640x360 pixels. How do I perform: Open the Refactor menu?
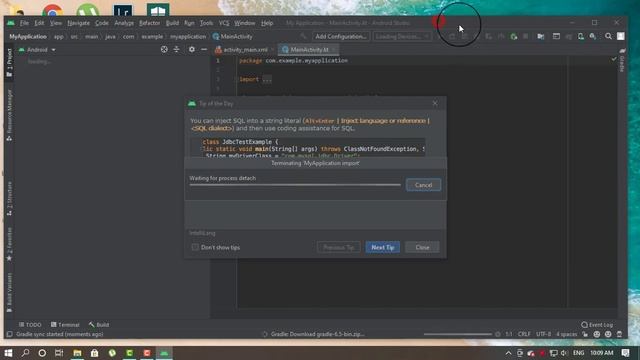(x=149, y=23)
